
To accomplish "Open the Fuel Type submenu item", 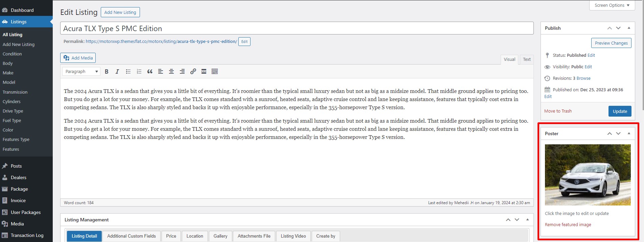I will (x=12, y=120).
